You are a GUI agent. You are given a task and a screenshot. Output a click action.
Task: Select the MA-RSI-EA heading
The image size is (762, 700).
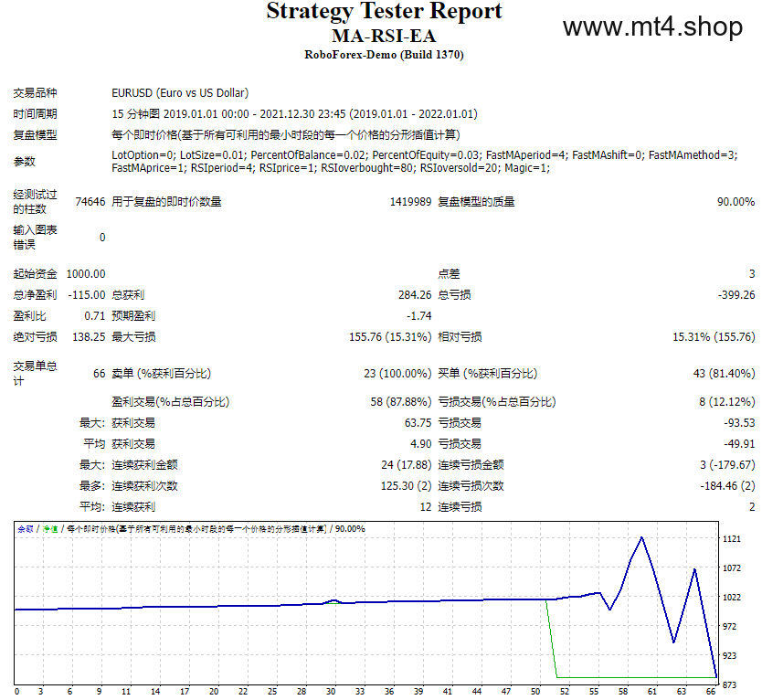384,36
